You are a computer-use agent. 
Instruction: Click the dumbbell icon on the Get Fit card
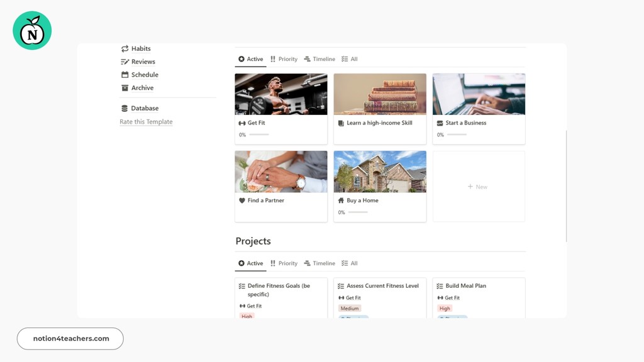point(243,123)
